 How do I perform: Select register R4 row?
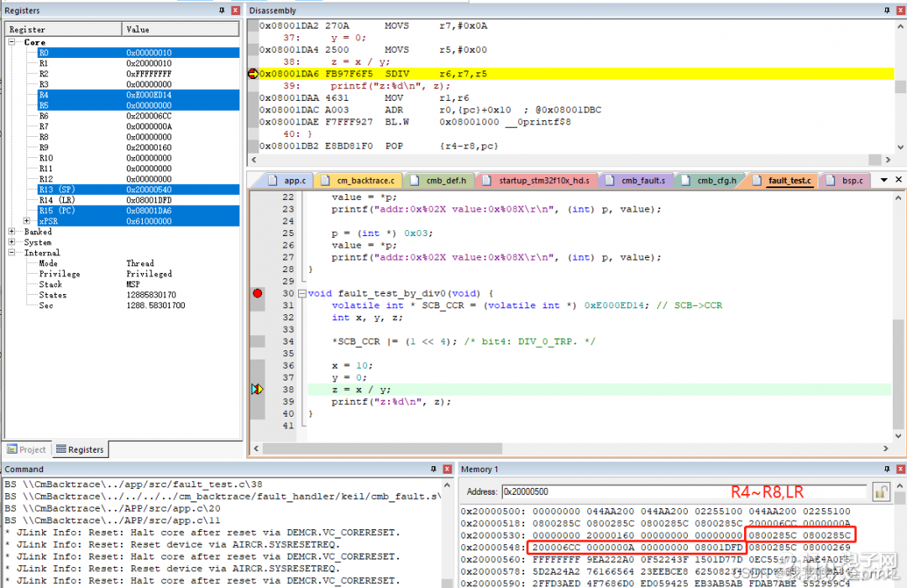[x=139, y=95]
